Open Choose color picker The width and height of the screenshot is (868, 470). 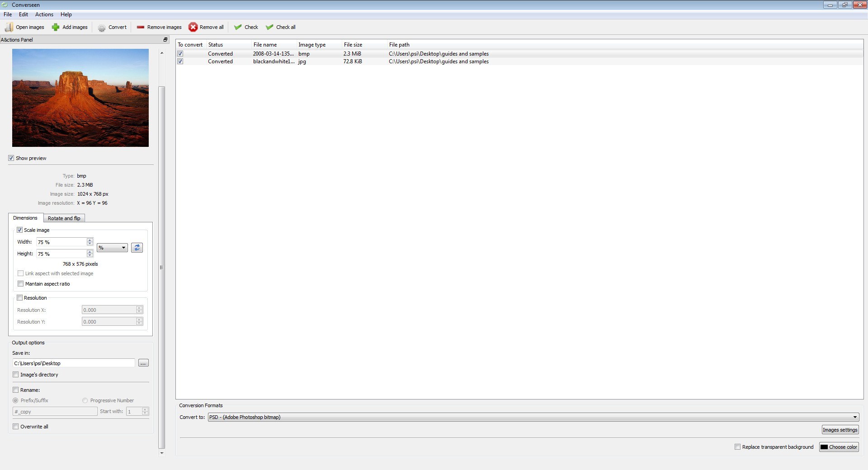838,447
